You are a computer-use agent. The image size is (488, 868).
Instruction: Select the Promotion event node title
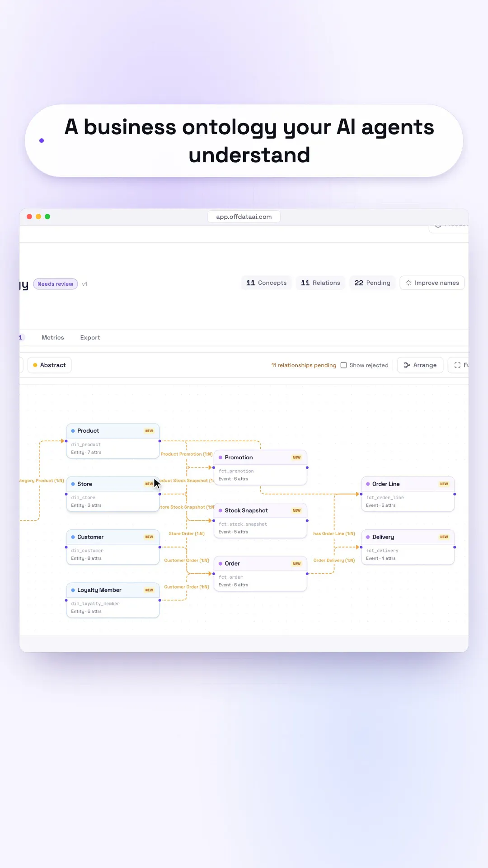(239, 458)
